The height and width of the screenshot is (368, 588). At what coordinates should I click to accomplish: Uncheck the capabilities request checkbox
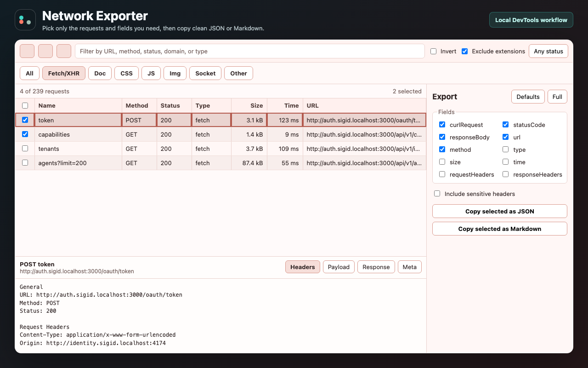tap(25, 134)
